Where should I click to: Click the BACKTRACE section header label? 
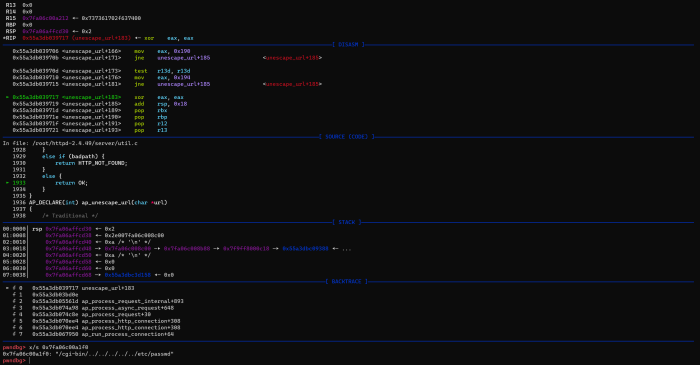(x=347, y=282)
